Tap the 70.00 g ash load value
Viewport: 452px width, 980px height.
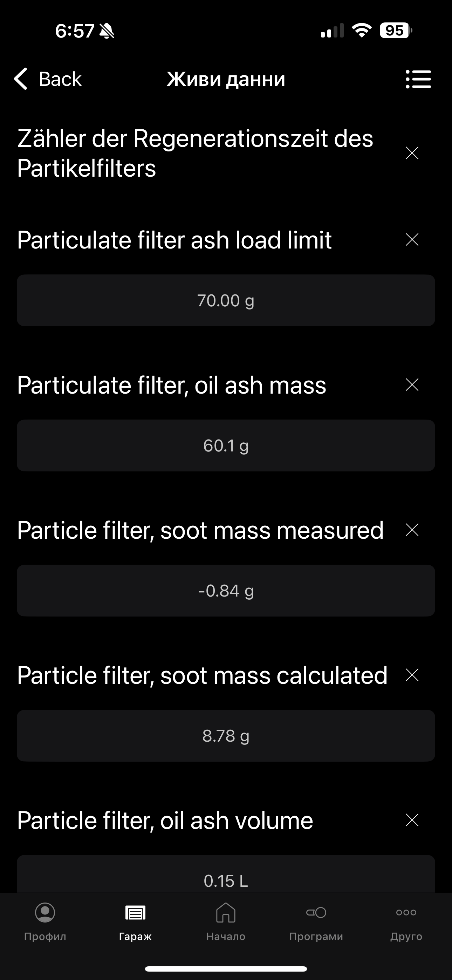226,300
